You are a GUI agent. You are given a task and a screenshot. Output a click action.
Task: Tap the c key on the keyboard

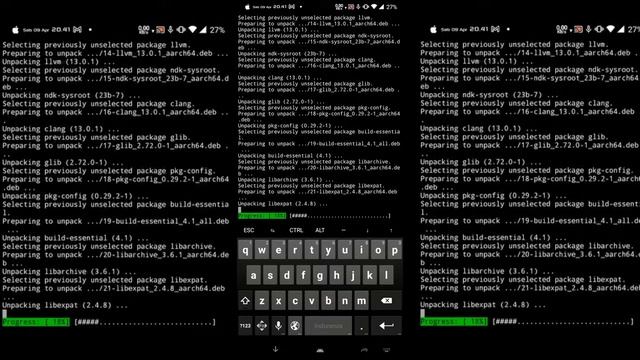[295, 301]
